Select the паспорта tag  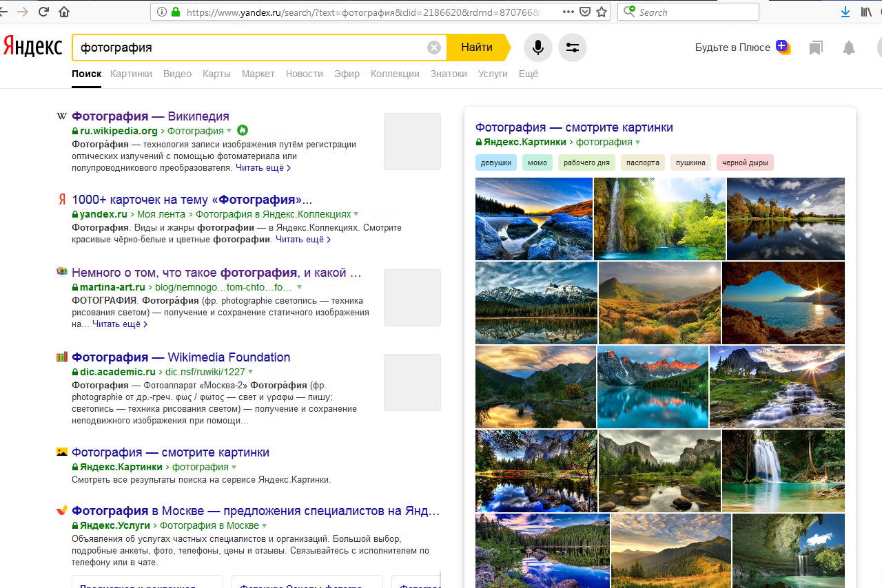coord(643,162)
